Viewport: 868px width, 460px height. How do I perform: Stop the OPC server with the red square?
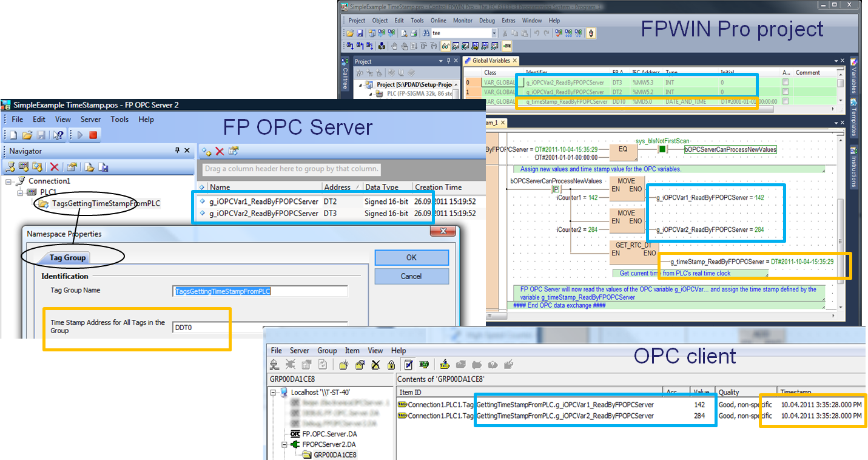pyautogui.click(x=93, y=135)
